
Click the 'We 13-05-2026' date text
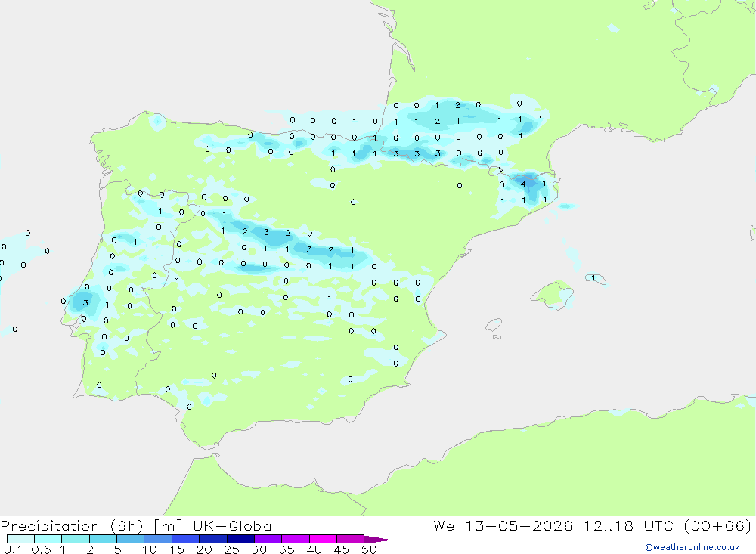point(503,526)
